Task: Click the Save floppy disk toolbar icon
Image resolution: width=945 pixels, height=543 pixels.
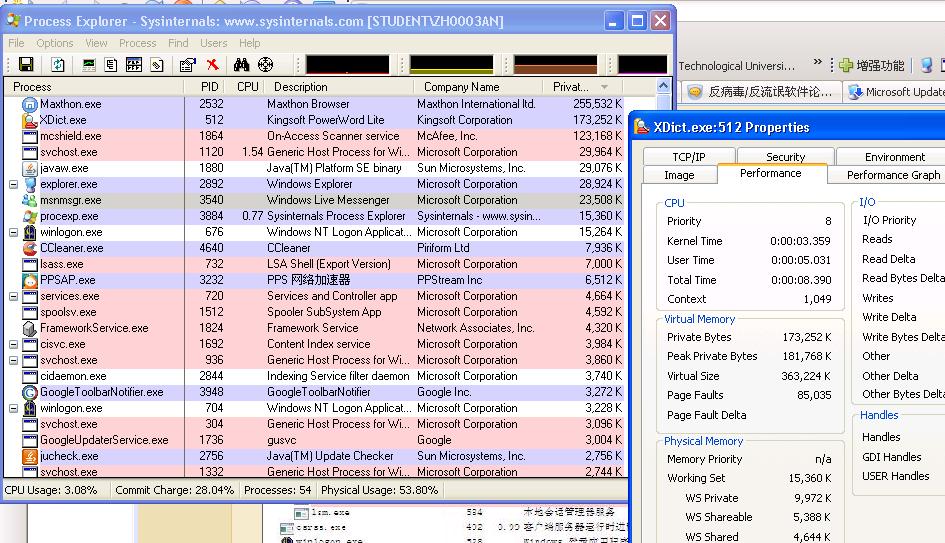Action: [26, 65]
